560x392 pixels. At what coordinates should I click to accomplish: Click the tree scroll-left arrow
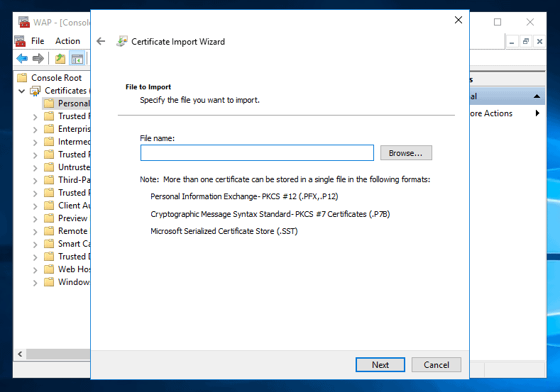(20, 354)
